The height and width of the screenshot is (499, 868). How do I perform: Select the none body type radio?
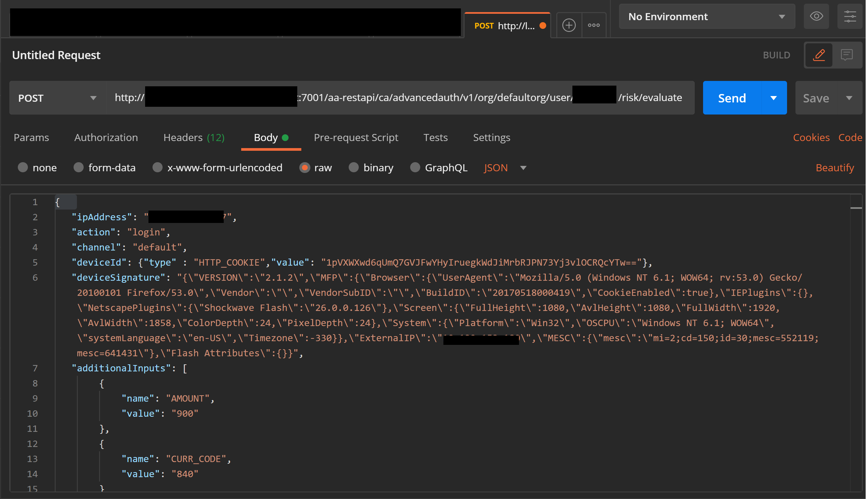pyautogui.click(x=23, y=168)
